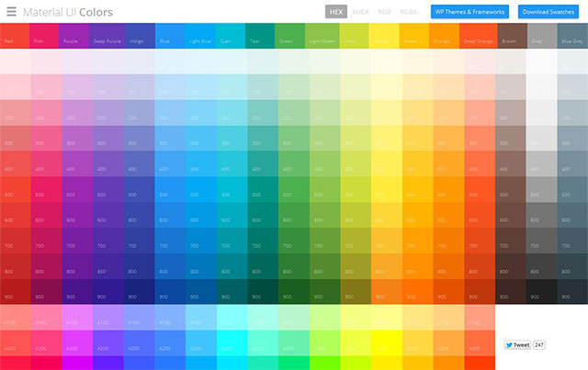Pick the Red 900 swatch
Image resolution: width=588 pixels, height=370 pixels.
click(16, 292)
